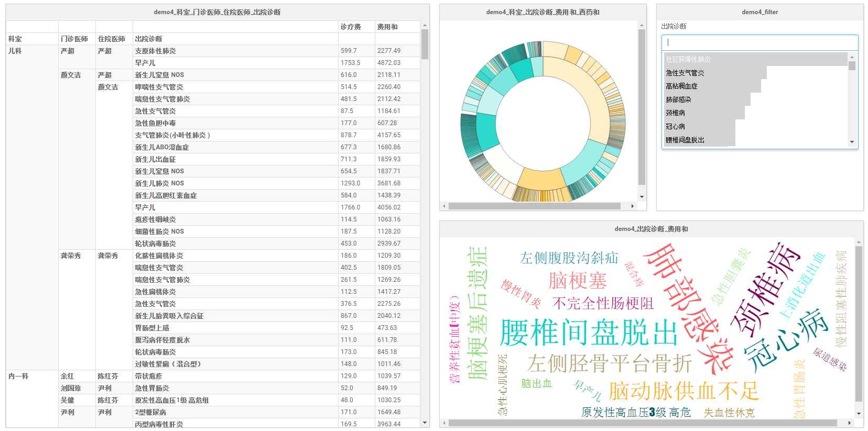Select the highlighted 社区获得性肺炎 filter option
Screen dimensions: 868x431
(x=688, y=59)
